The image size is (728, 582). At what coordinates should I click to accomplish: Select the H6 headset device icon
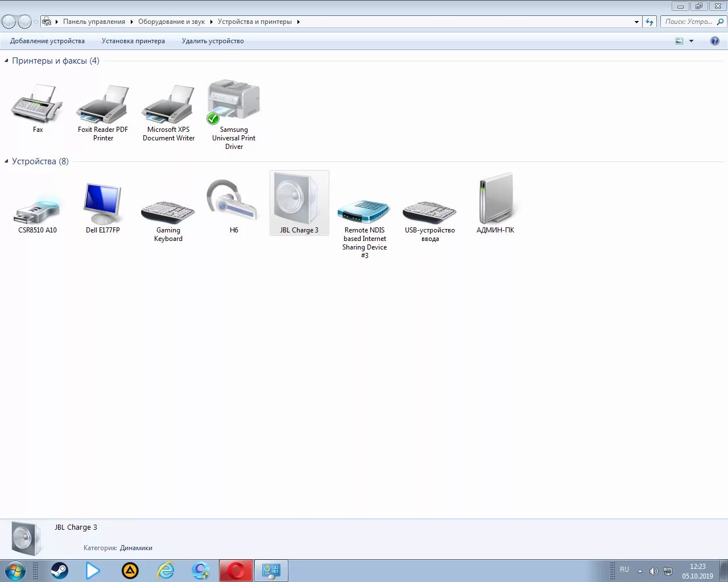[233, 201]
